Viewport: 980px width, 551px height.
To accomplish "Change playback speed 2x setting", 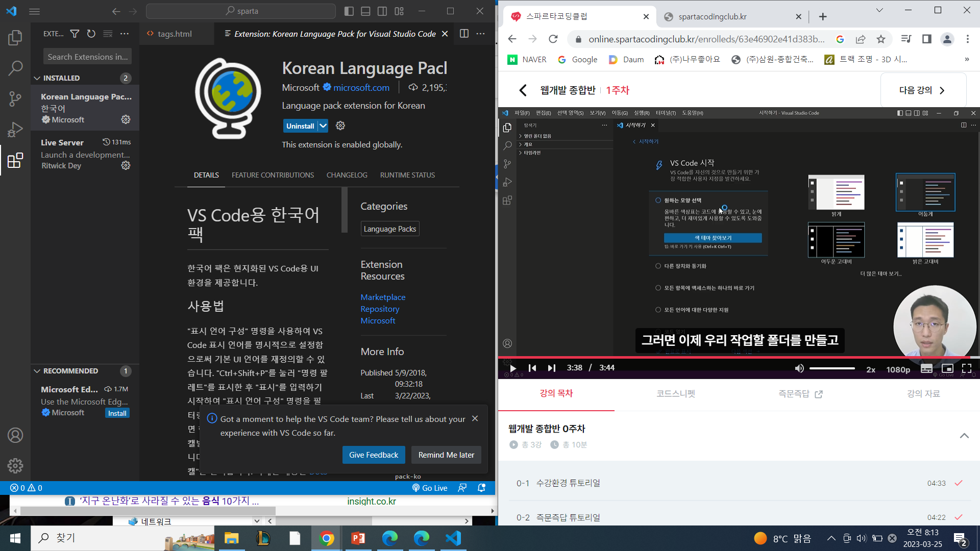I will 871,369.
